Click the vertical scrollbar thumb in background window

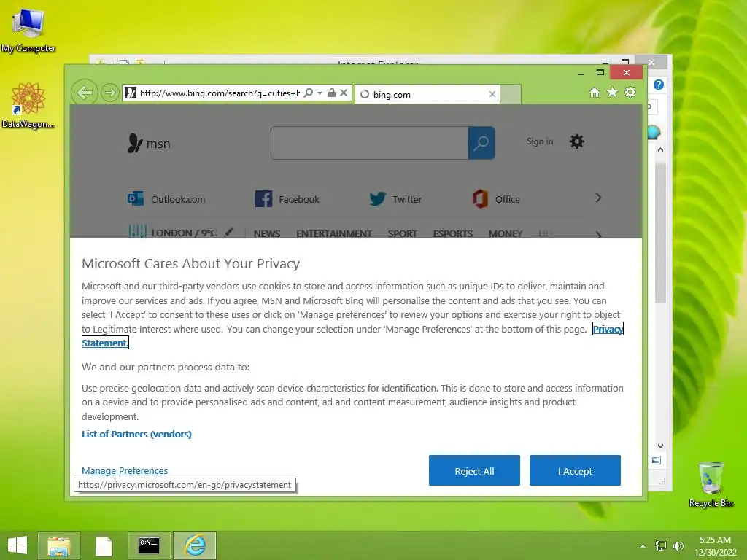tap(660, 233)
